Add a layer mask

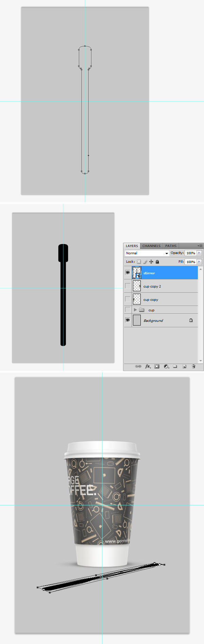click(157, 366)
